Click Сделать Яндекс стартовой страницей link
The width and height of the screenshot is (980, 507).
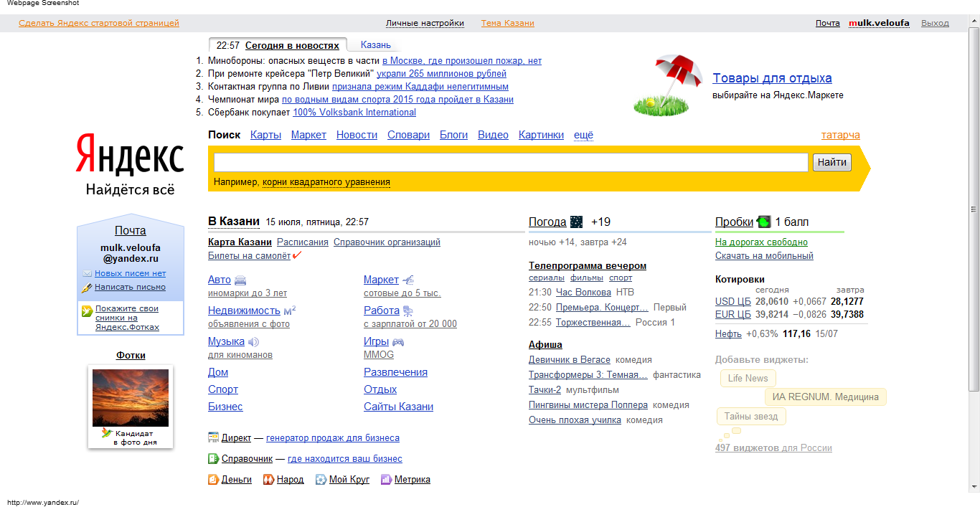99,23
